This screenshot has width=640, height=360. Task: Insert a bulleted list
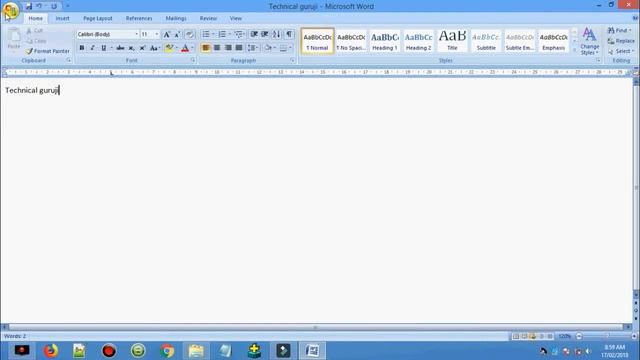(x=206, y=34)
